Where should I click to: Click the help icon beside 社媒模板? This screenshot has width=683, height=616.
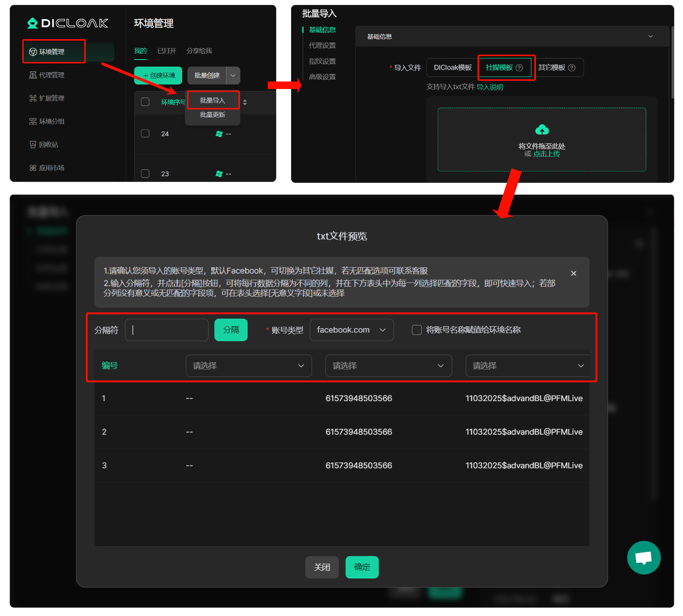coord(519,68)
